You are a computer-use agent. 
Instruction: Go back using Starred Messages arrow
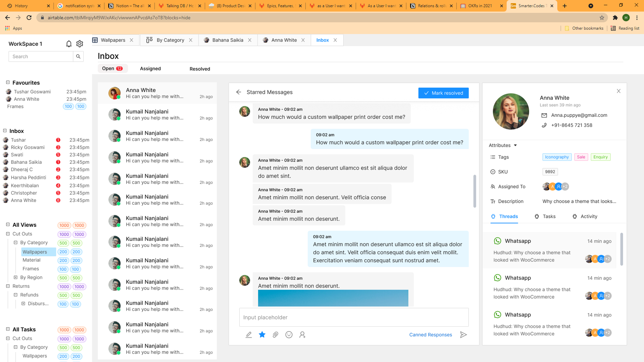(x=239, y=92)
